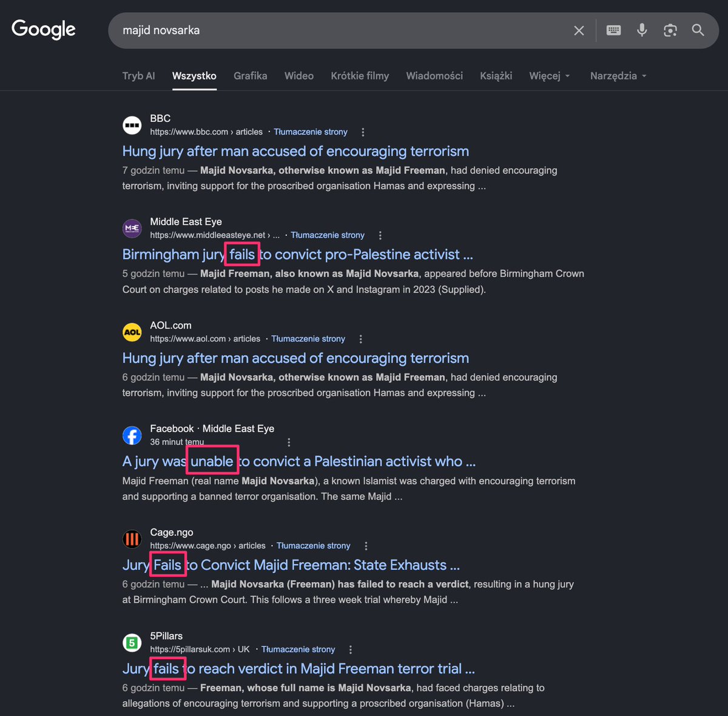Clear the search query with X icon
This screenshot has height=716, width=728.
(x=579, y=30)
